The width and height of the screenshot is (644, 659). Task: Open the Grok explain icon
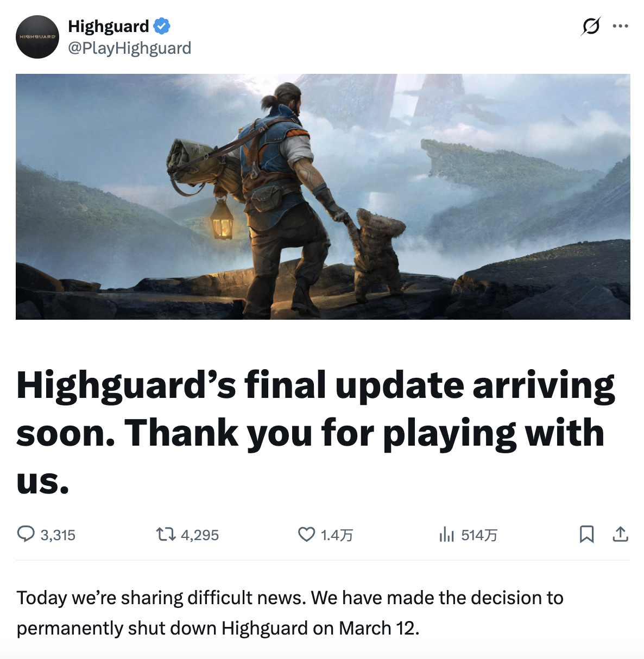click(591, 26)
